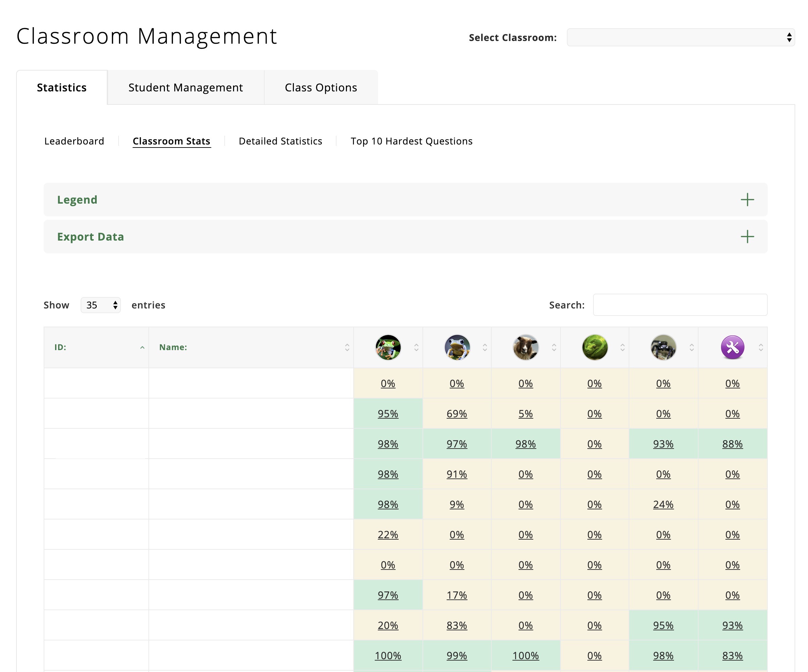Image resolution: width=808 pixels, height=672 pixels.
Task: Click the green 100% cell in frog column
Action: coord(388,656)
